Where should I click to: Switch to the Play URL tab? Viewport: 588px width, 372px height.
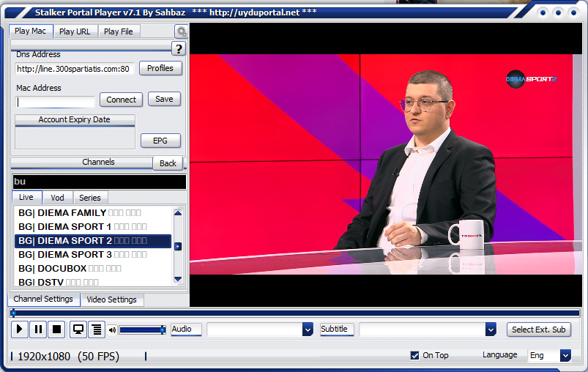click(75, 31)
